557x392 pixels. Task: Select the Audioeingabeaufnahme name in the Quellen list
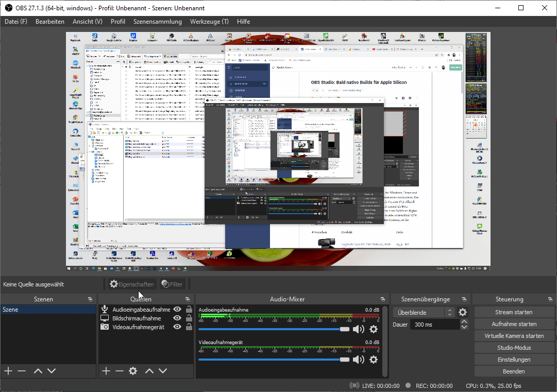click(x=141, y=310)
